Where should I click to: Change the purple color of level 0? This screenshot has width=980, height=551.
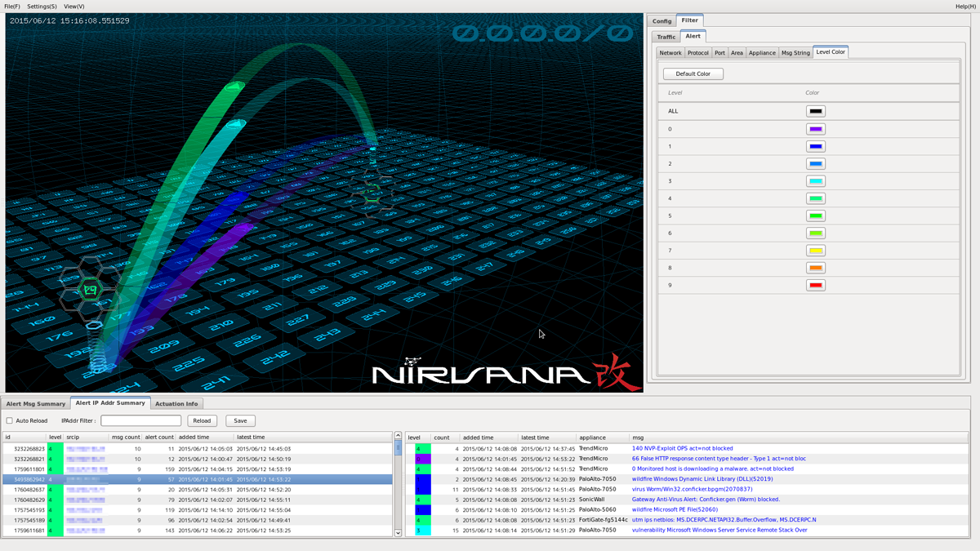[815, 129]
